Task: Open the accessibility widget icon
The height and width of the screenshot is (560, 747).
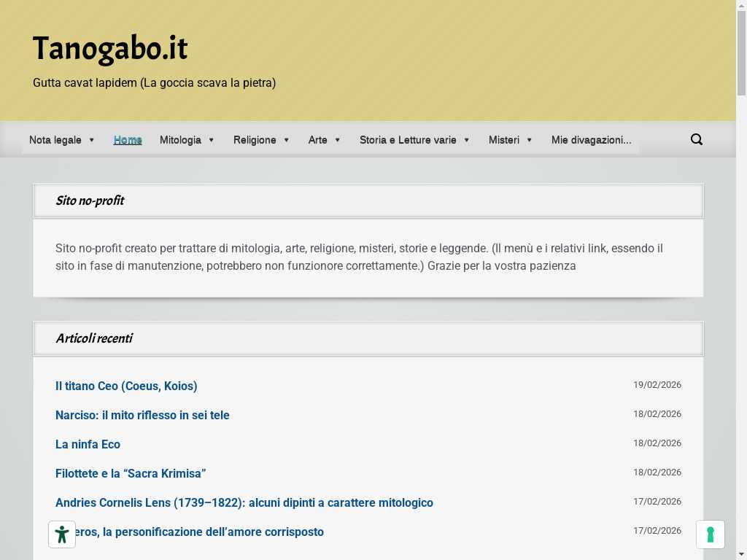Action: [62, 534]
